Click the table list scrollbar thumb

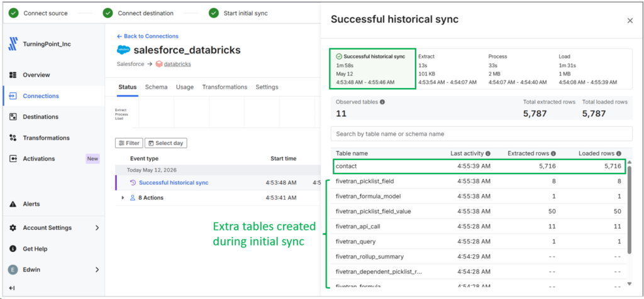630,210
